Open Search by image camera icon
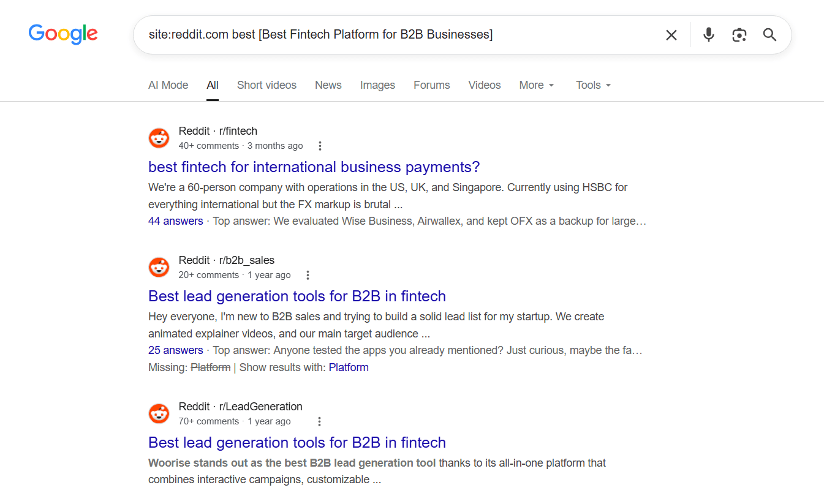This screenshot has height=504, width=824. (x=739, y=35)
